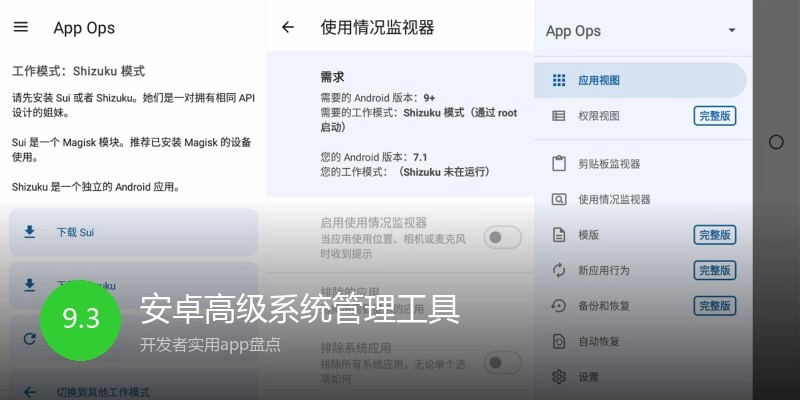Click 完整版 badge next to 备份和恢复

pyautogui.click(x=714, y=306)
